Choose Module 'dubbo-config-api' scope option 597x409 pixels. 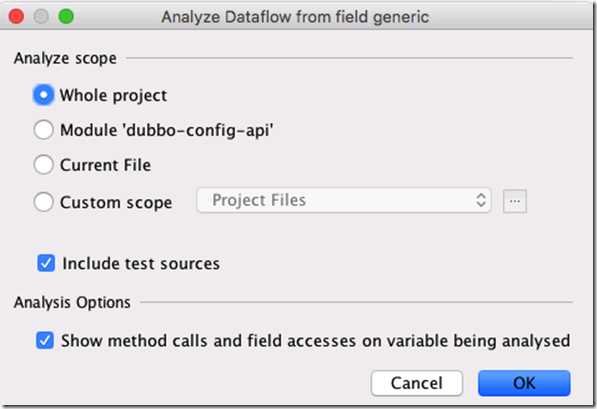(43, 130)
